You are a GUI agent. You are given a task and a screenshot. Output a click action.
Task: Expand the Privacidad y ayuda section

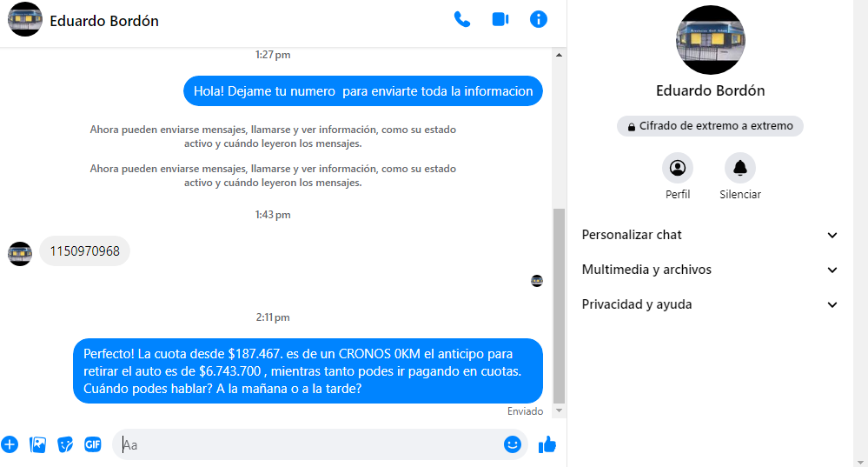(710, 304)
